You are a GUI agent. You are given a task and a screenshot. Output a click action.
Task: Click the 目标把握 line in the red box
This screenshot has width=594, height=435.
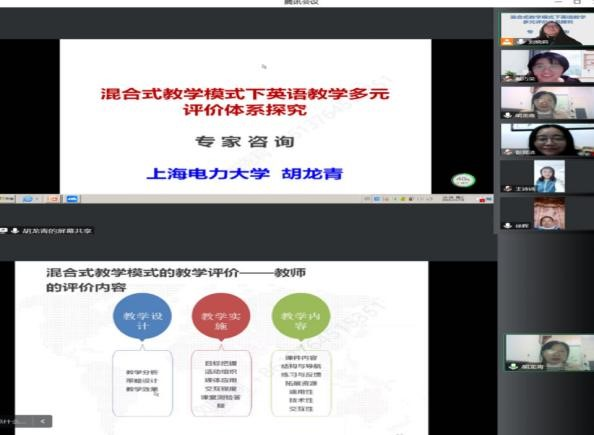[x=221, y=363]
